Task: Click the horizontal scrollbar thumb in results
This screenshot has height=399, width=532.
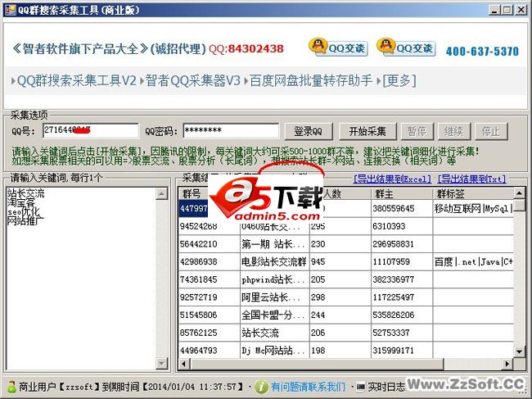Action: [317, 364]
